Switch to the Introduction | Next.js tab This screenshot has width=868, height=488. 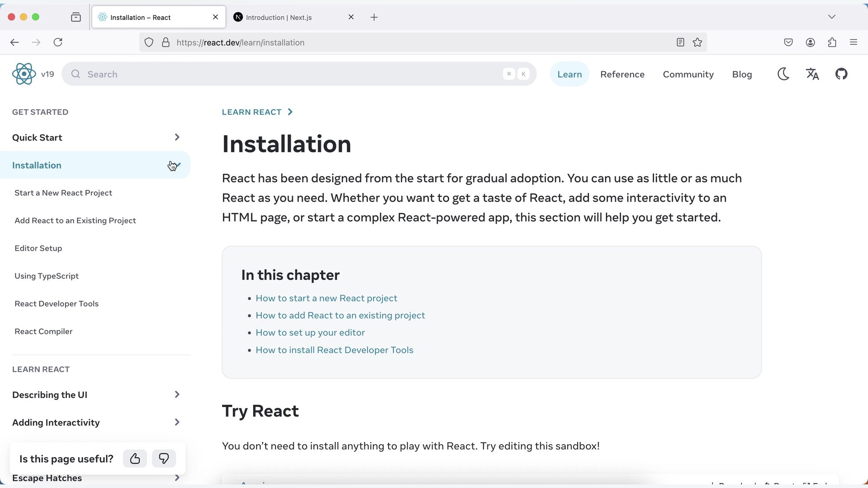[294, 17]
